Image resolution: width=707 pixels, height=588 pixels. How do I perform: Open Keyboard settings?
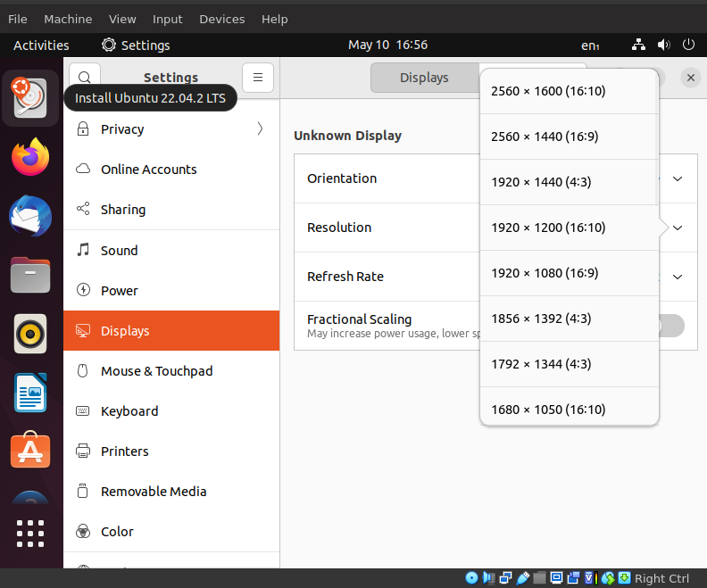click(171, 411)
